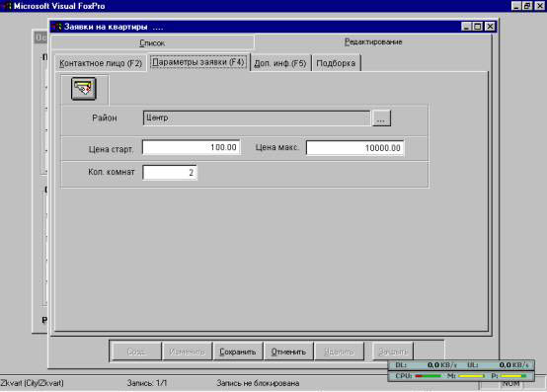This screenshot has height=392, width=547.
Task: Click the P: usage bar in monitor widget
Action: tap(513, 376)
